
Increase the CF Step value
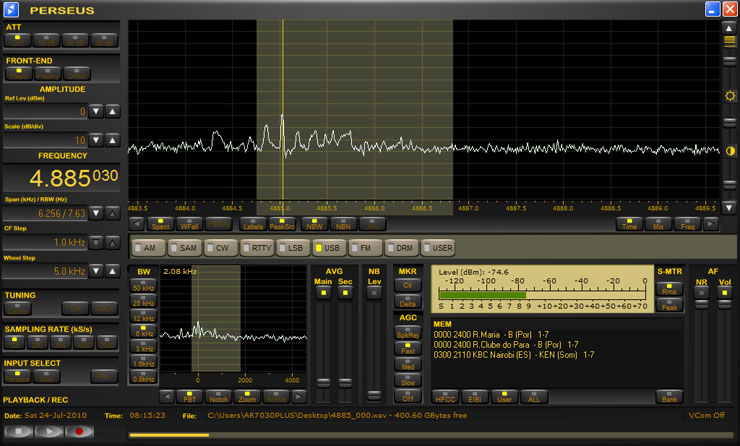click(112, 243)
